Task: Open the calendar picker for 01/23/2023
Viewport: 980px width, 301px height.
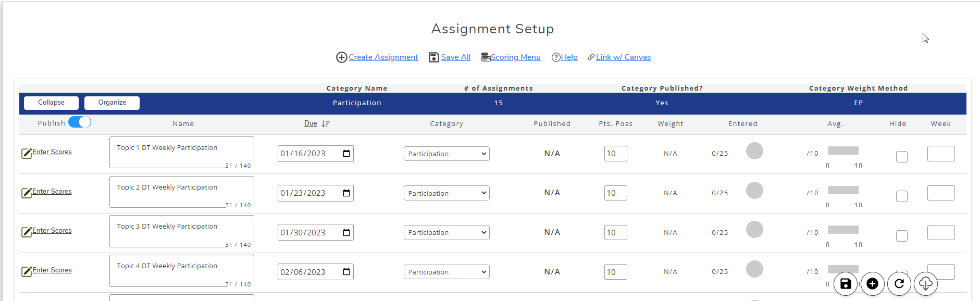Action: point(346,193)
